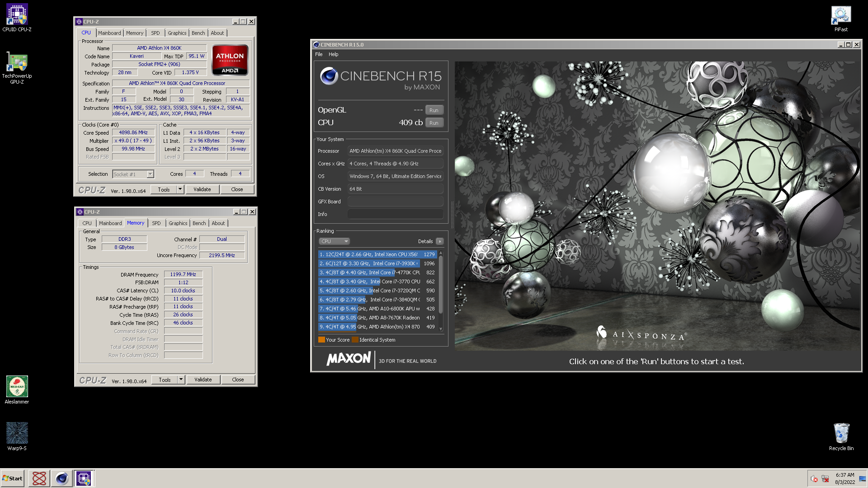Click the orange Your Score swatch
This screenshot has height=488, width=868.
pos(321,340)
